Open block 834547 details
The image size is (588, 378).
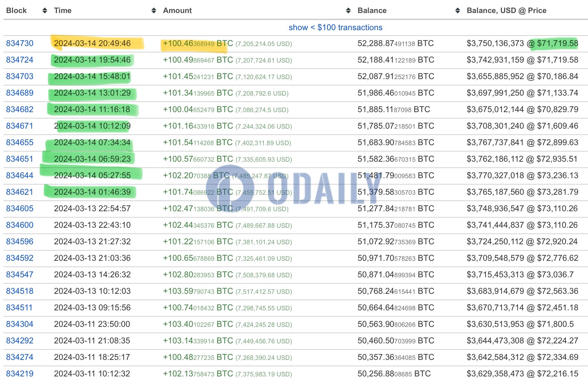[x=20, y=274]
